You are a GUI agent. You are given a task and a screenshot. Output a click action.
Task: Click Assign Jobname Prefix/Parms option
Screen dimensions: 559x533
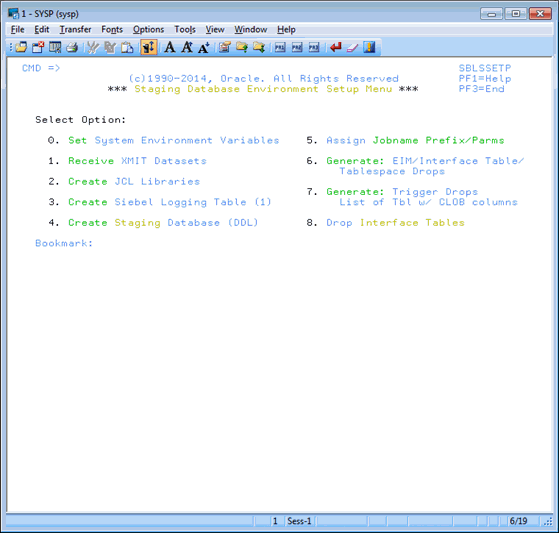(x=415, y=140)
